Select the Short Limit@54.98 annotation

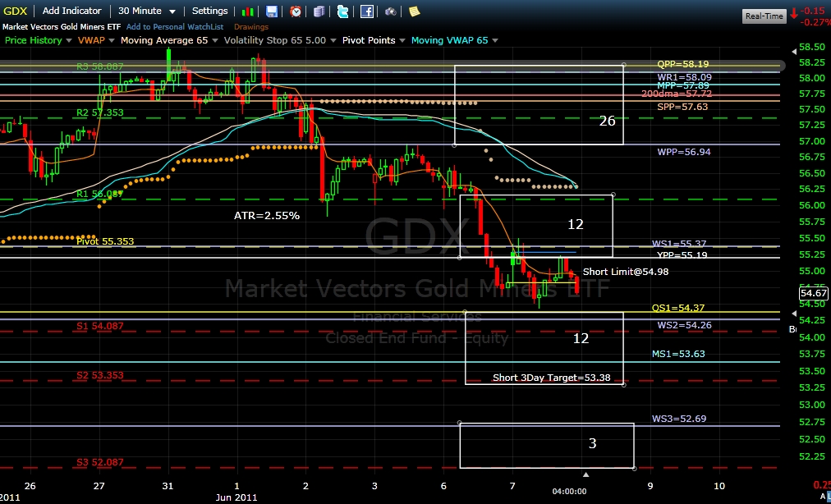tap(626, 272)
